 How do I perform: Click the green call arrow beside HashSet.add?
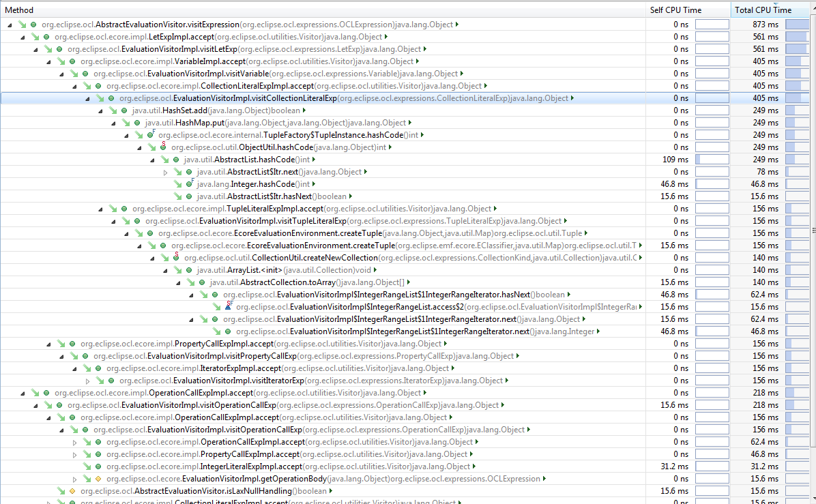(111, 110)
